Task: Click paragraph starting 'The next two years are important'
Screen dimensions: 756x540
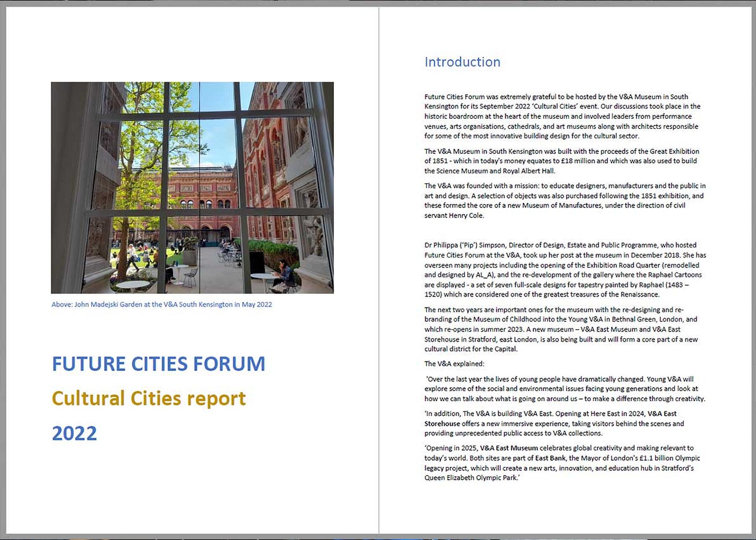Action: (561, 329)
